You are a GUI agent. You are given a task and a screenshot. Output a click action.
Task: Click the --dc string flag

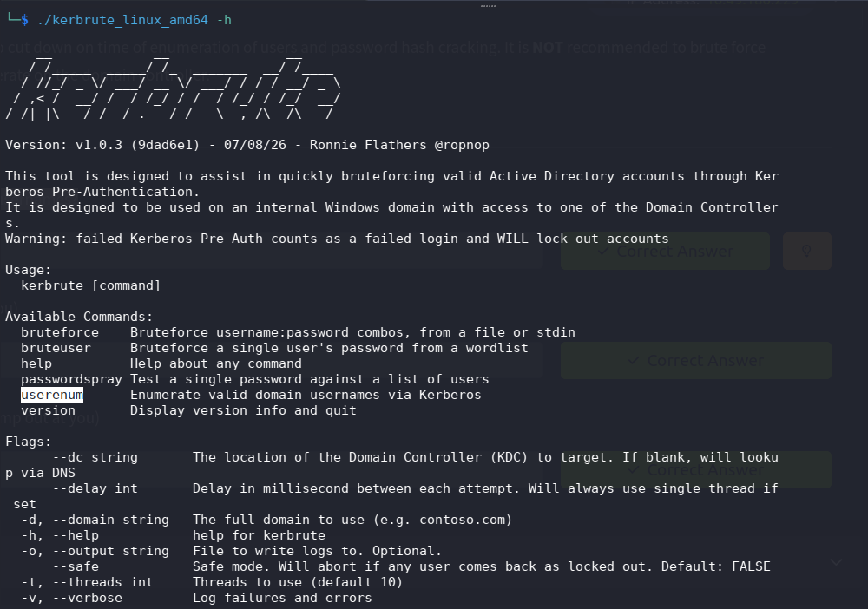coord(95,457)
